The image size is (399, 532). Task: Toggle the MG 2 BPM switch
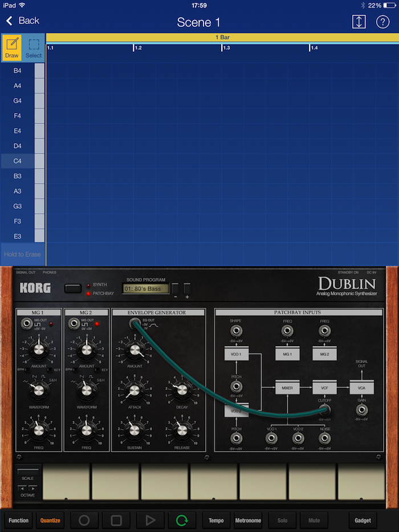(x=75, y=370)
